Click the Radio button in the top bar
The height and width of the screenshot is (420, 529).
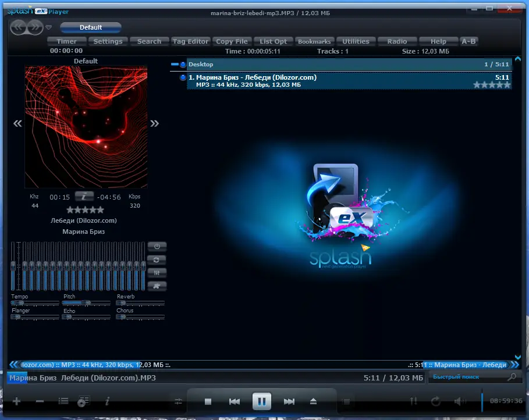397,41
